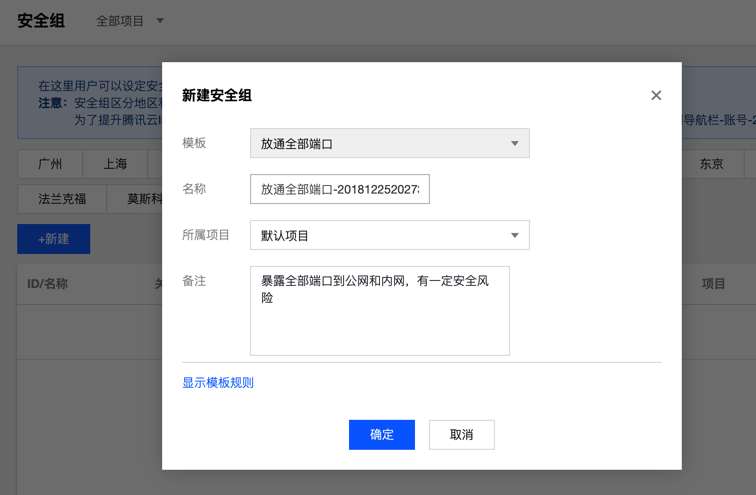756x495 pixels.
Task: Click into the 备注 text area
Action: coord(379,311)
